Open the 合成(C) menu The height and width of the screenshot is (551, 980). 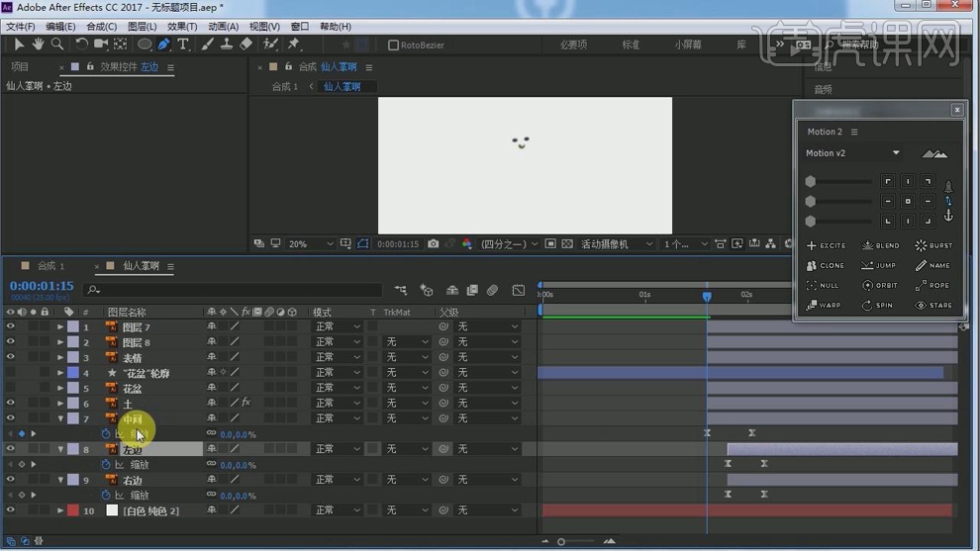(x=101, y=27)
